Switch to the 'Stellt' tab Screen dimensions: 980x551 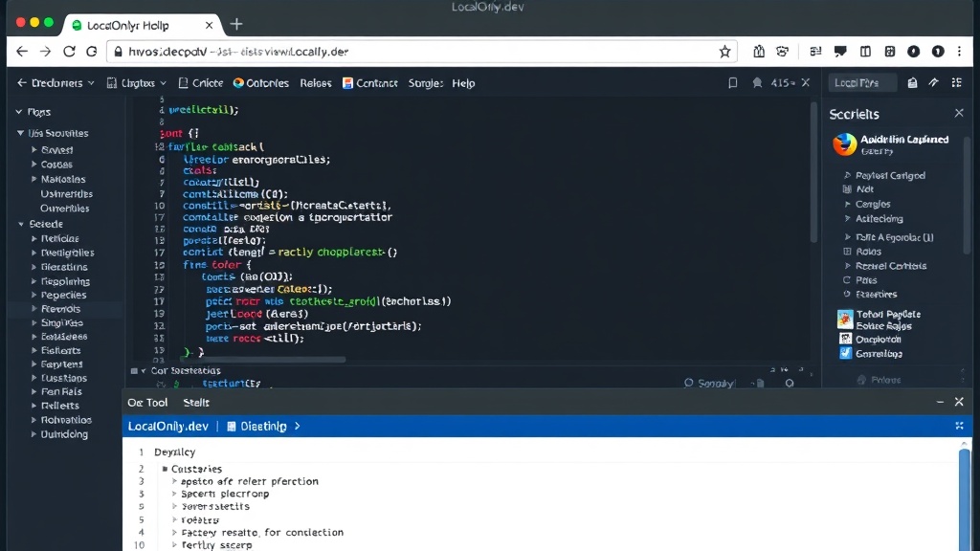pyautogui.click(x=196, y=403)
